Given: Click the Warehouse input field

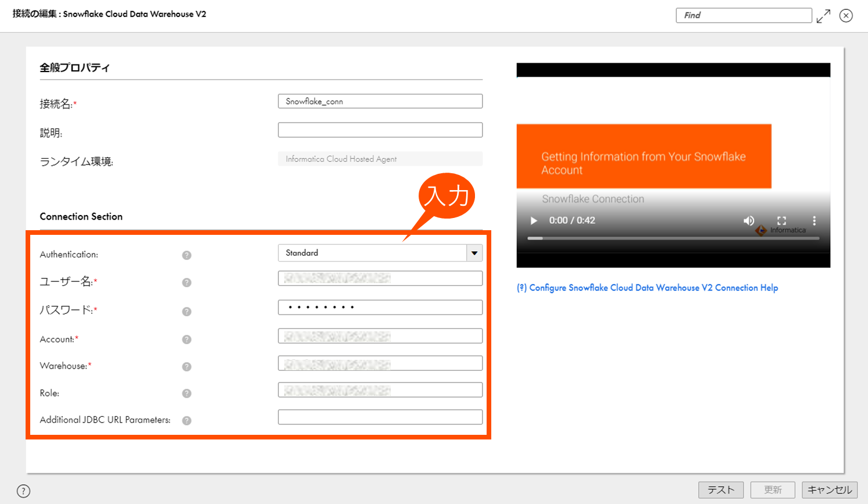Looking at the screenshot, I should tap(380, 363).
